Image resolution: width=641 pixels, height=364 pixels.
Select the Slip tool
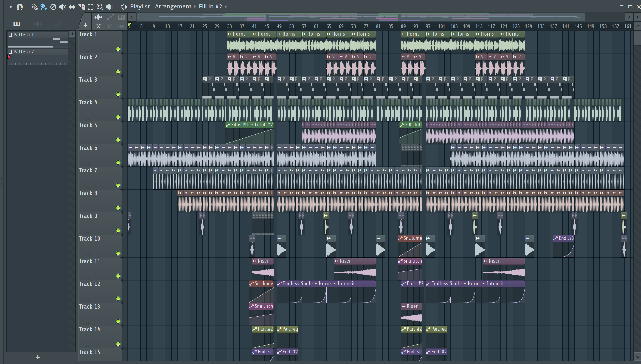72,7
